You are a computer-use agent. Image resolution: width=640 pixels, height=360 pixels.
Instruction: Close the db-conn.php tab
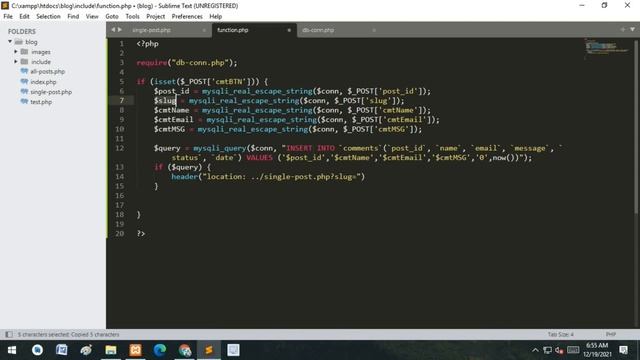(374, 30)
